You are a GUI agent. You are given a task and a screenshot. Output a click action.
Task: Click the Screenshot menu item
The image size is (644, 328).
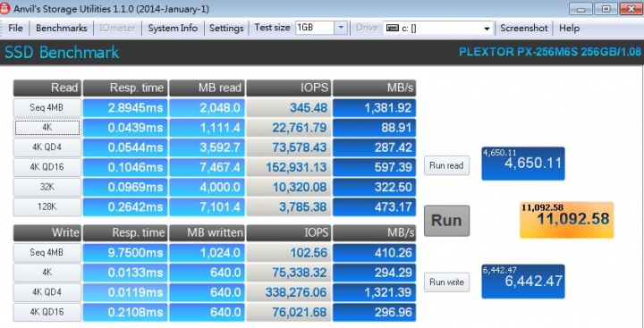524,28
